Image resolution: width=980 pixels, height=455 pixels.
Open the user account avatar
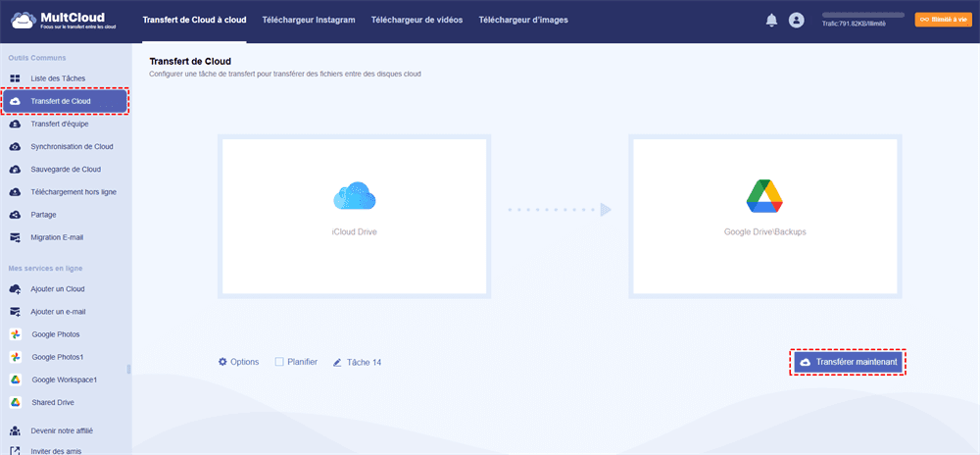click(796, 20)
